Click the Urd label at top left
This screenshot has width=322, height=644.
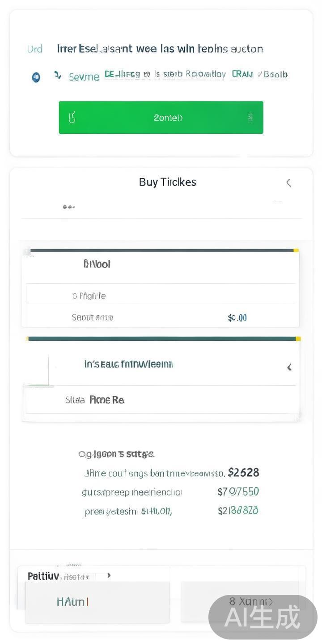(35, 49)
